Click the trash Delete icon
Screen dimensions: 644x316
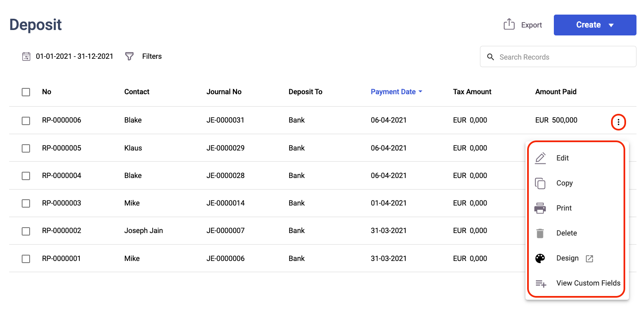pos(540,233)
